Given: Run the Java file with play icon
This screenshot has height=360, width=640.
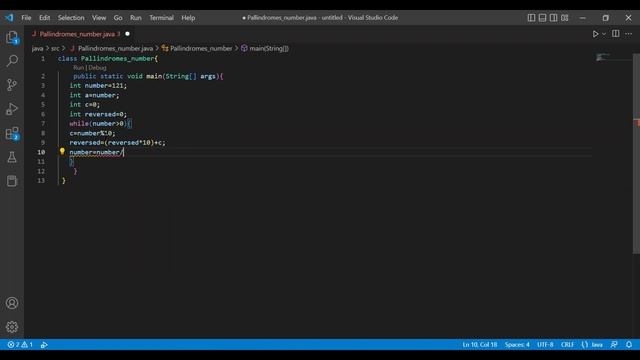Looking at the screenshot, I should pos(595,34).
